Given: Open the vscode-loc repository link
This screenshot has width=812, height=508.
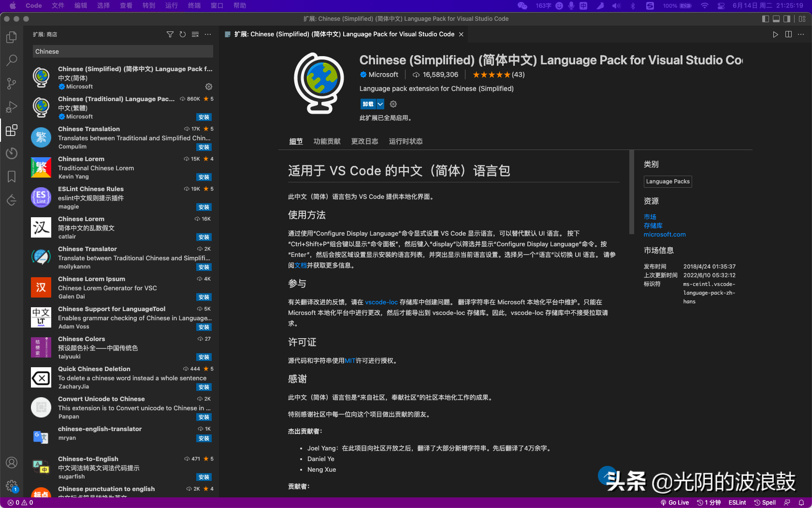Looking at the screenshot, I should 381,302.
